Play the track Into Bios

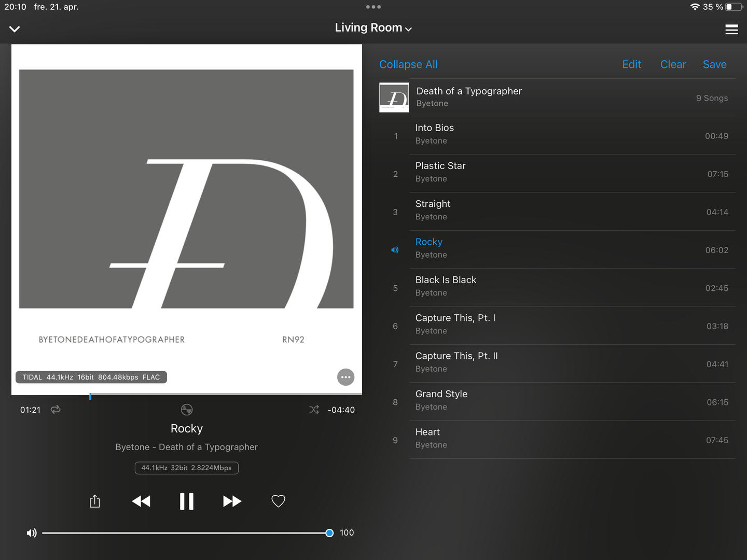click(x=557, y=135)
